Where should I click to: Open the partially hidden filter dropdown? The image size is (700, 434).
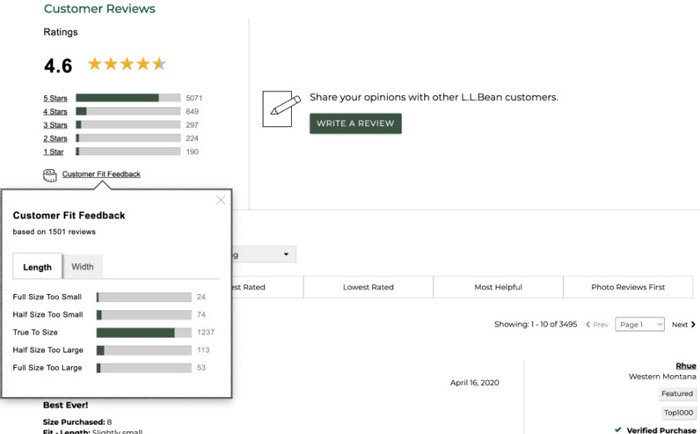click(x=263, y=255)
